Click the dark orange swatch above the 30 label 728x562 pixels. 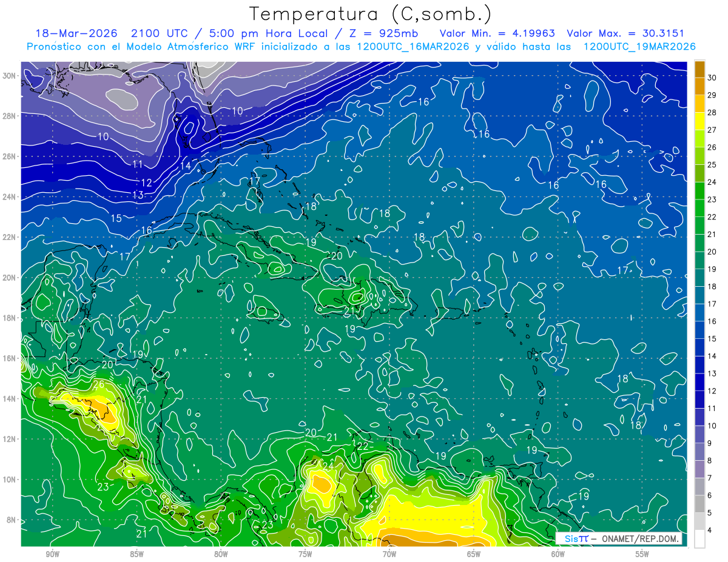[699, 69]
